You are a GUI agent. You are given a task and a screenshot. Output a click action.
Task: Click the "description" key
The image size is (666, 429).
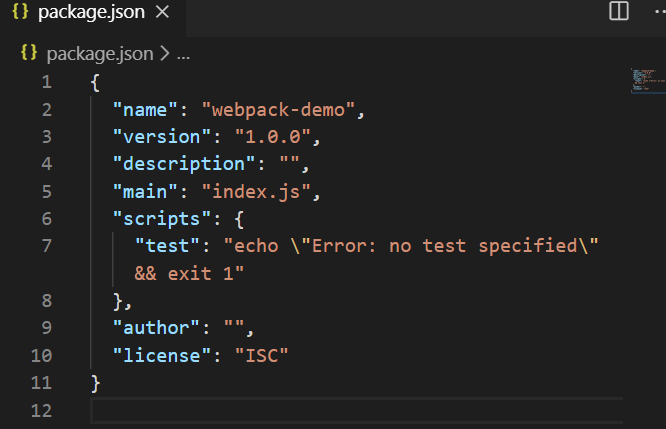(184, 164)
